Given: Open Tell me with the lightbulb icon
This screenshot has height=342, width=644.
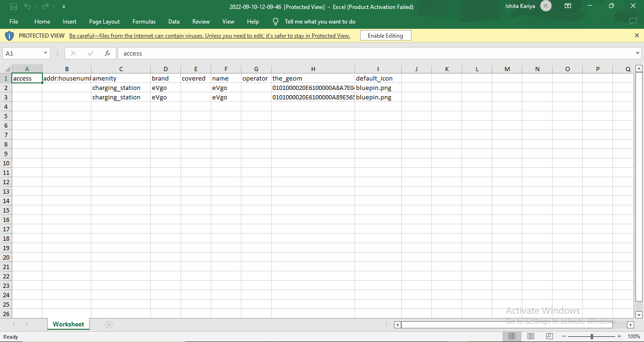Looking at the screenshot, I should pyautogui.click(x=275, y=21).
